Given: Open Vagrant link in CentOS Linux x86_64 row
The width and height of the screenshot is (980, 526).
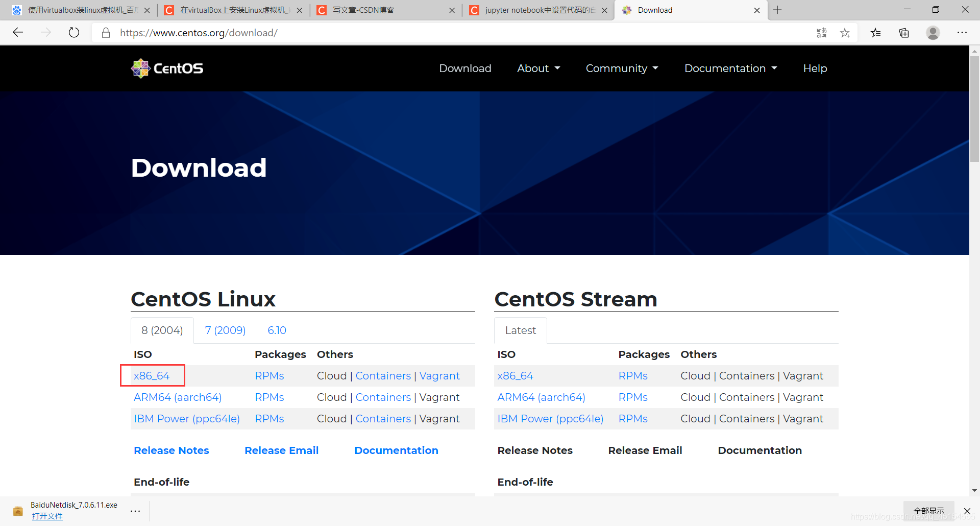Looking at the screenshot, I should point(439,376).
